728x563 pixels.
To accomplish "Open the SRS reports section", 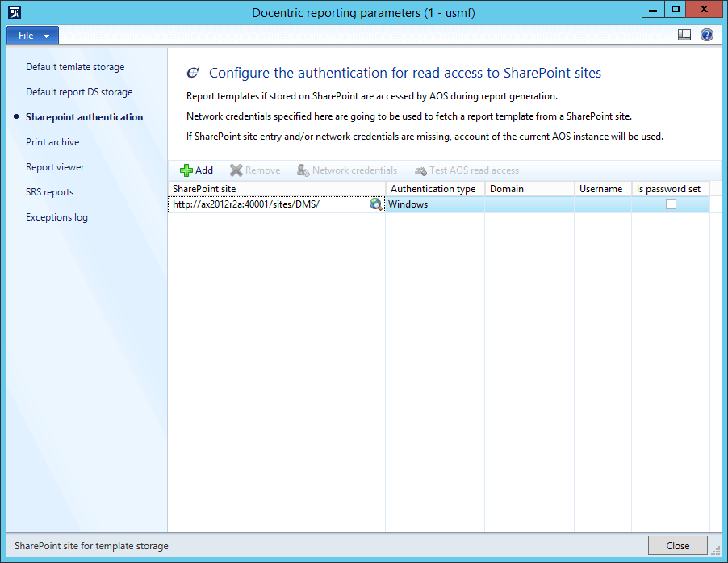I will pyautogui.click(x=50, y=192).
